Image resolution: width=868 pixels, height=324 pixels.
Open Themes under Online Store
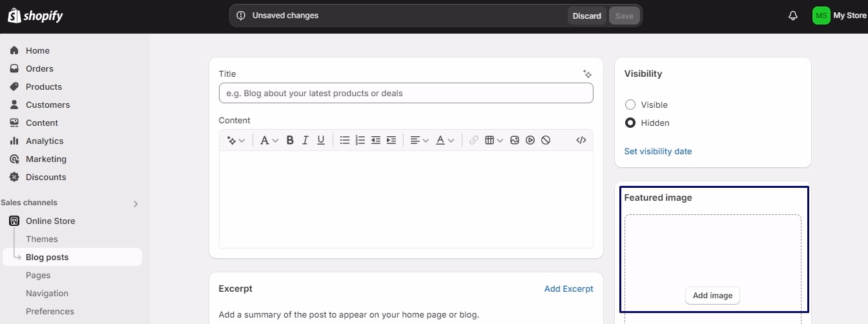[x=42, y=239]
